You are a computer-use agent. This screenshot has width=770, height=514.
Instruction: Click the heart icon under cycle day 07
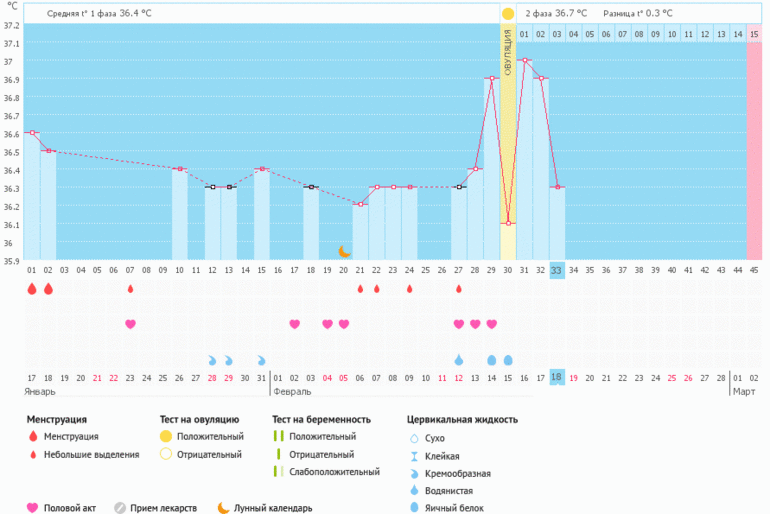coord(130,324)
